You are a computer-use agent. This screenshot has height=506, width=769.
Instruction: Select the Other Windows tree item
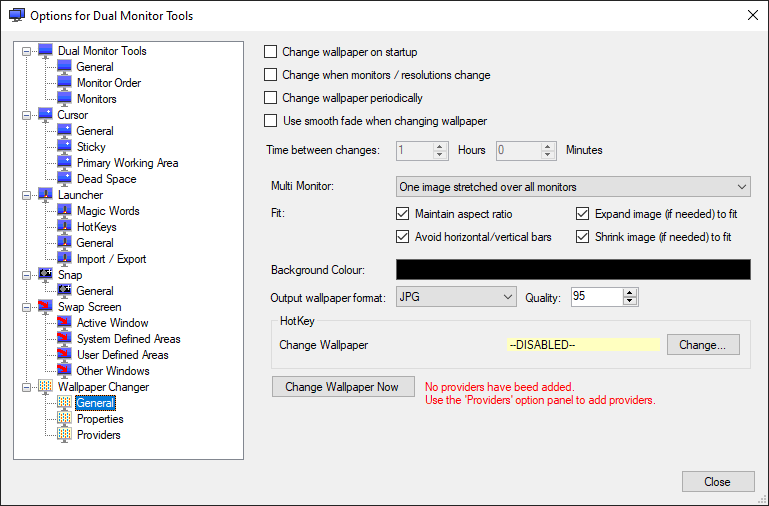[x=113, y=371]
